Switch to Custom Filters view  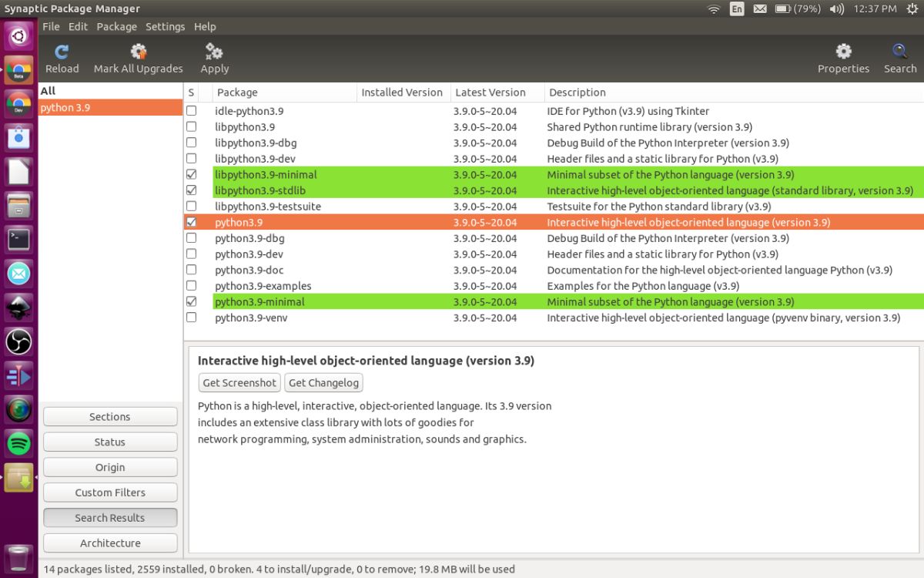click(110, 492)
